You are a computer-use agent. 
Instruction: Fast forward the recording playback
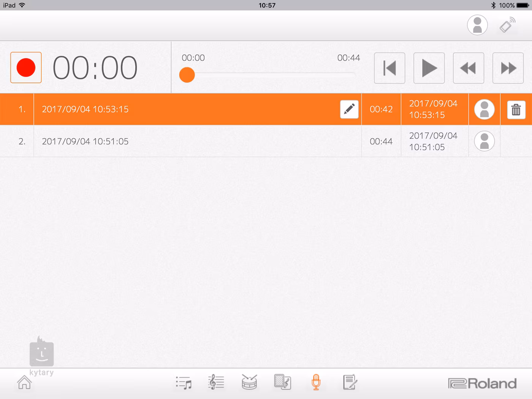pyautogui.click(x=508, y=68)
